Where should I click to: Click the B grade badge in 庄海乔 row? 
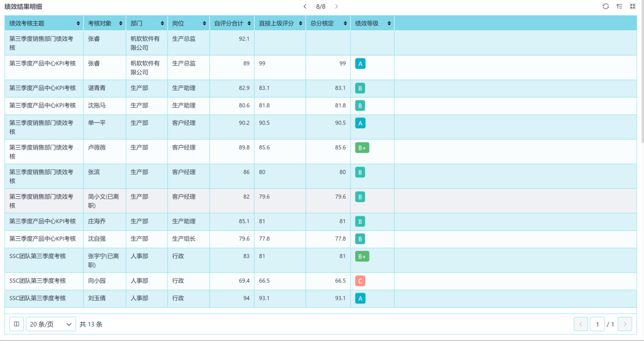[360, 221]
